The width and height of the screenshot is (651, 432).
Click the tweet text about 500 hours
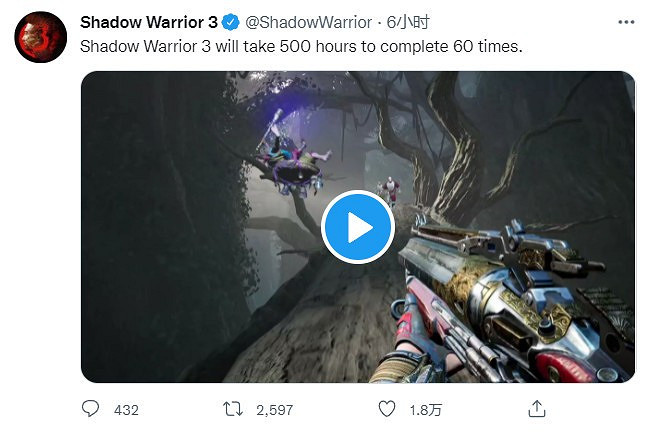coord(301,46)
